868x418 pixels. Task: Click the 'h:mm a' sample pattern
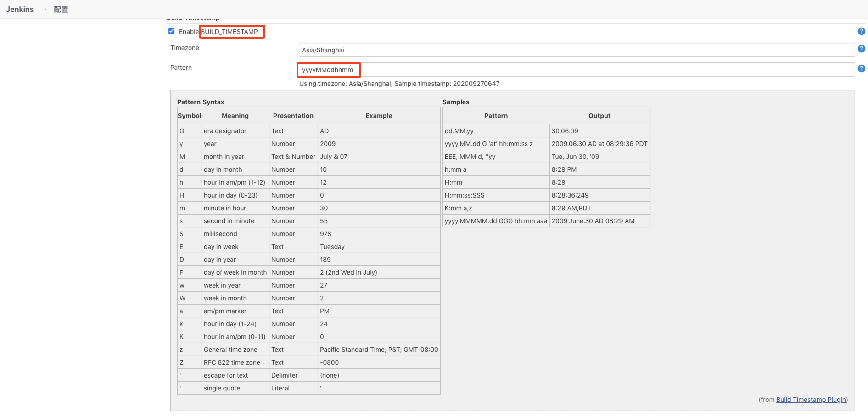[x=496, y=169]
